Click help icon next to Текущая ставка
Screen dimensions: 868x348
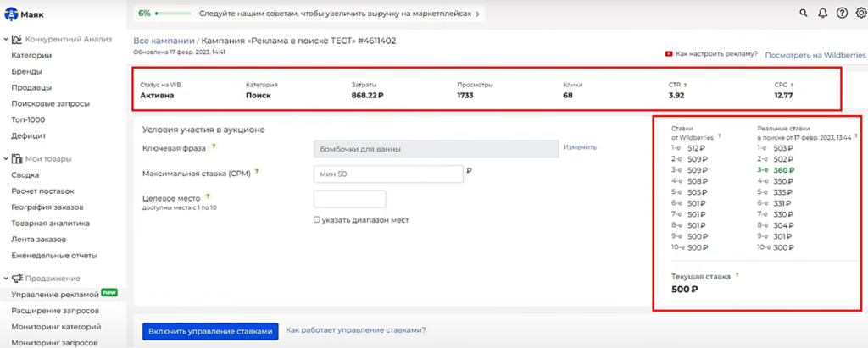pos(737,275)
